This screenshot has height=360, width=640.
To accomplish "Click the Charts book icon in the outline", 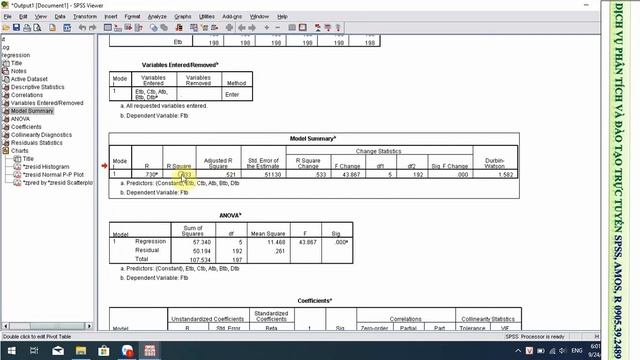I will tap(6, 151).
